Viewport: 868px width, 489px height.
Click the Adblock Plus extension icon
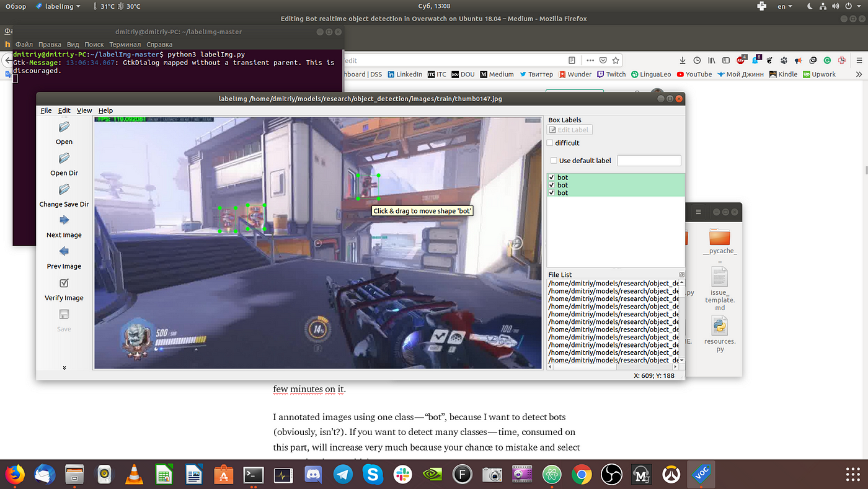742,60
